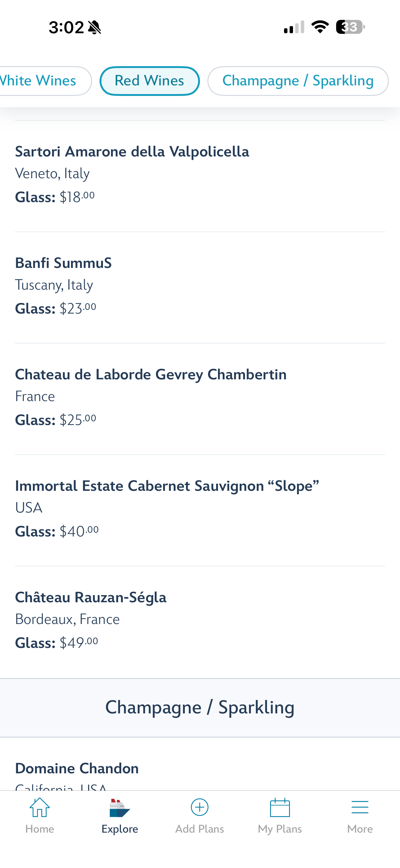Viewport: 400px width, 868px height.
Task: Choose Chateau de Laborde Gevrey Chambertin
Action: (x=151, y=375)
